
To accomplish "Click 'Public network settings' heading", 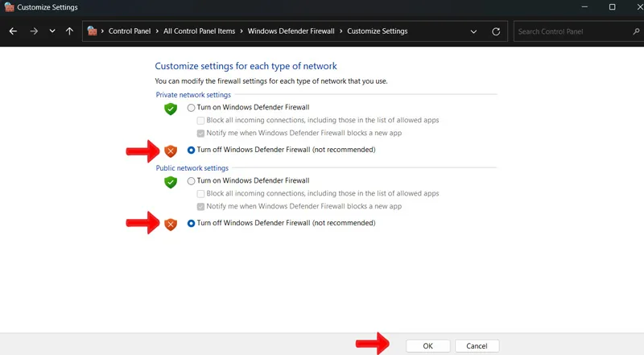I will tap(192, 168).
